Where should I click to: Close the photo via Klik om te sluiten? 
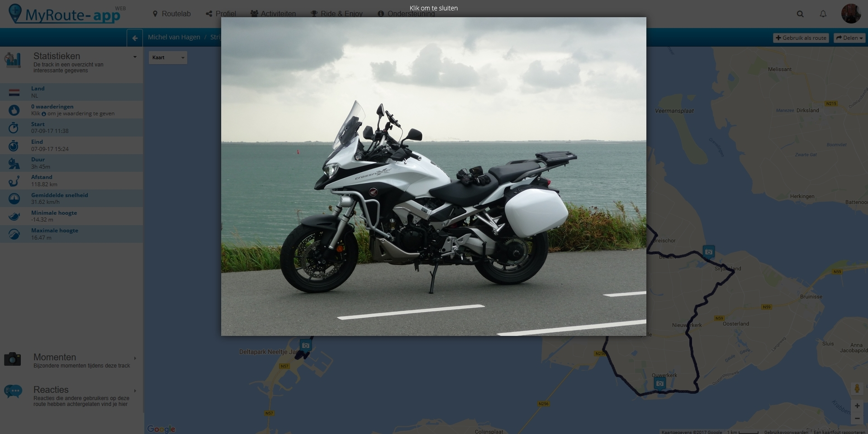(433, 8)
